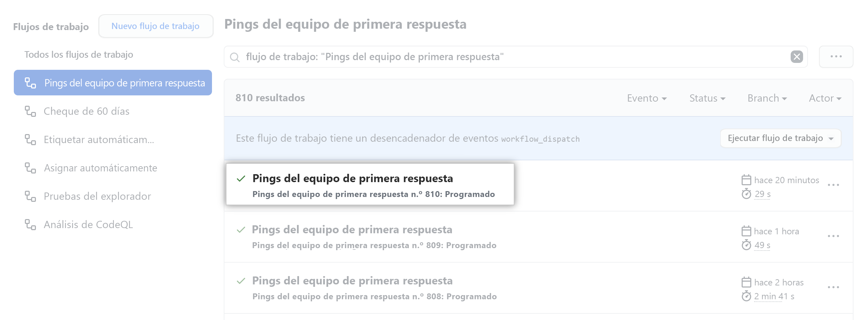The height and width of the screenshot is (320, 868).
Task: Click the Cheque de 60 días workflow icon
Action: pos(31,111)
